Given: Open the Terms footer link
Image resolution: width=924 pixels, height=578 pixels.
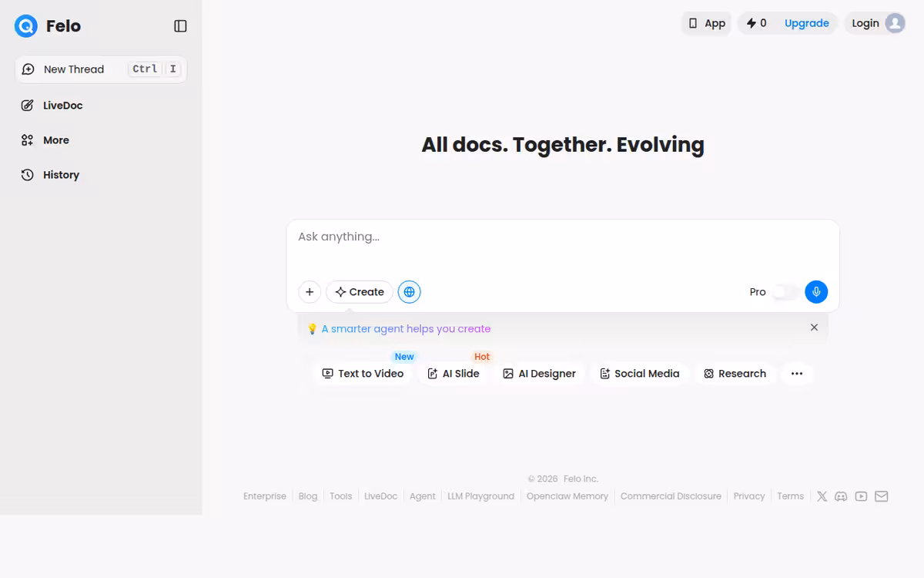Looking at the screenshot, I should click(x=790, y=496).
